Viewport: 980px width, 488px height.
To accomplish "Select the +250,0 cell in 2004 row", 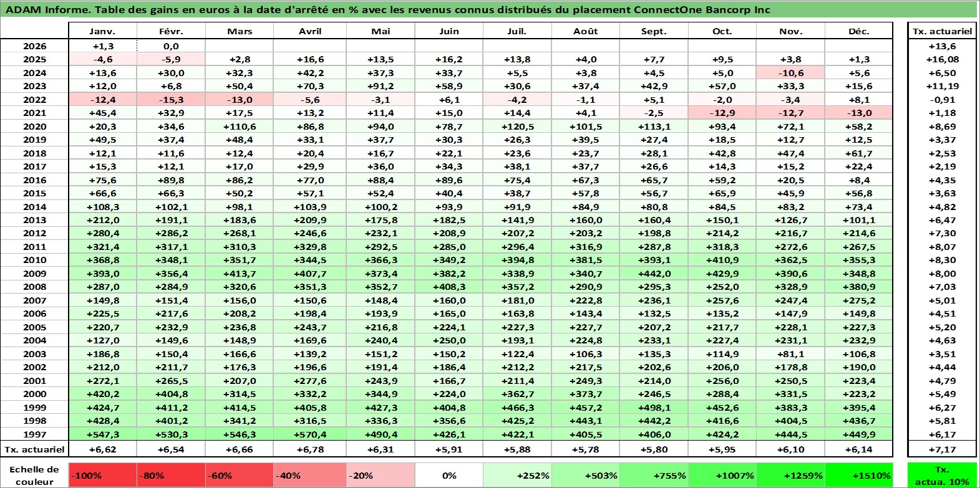I will click(449, 340).
